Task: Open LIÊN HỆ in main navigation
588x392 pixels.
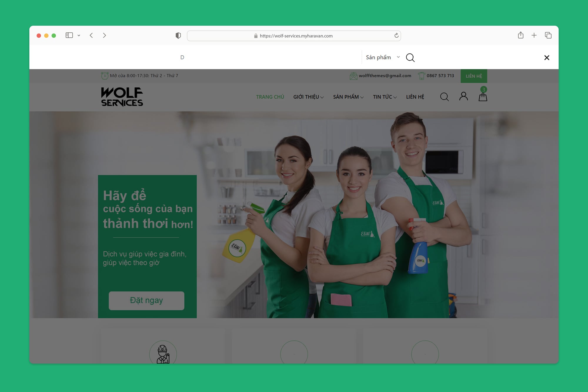Action: pyautogui.click(x=415, y=97)
